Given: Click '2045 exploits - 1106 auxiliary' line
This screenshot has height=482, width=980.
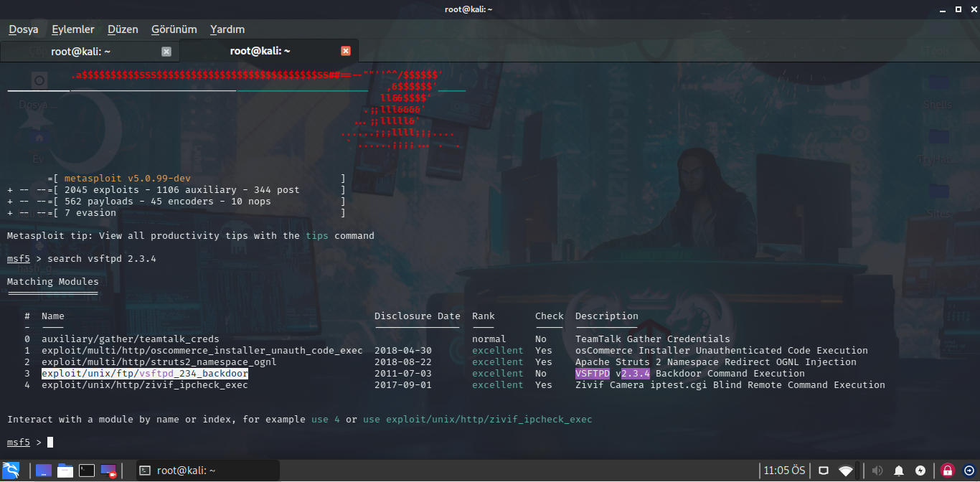Looking at the screenshot, I should click(182, 190).
